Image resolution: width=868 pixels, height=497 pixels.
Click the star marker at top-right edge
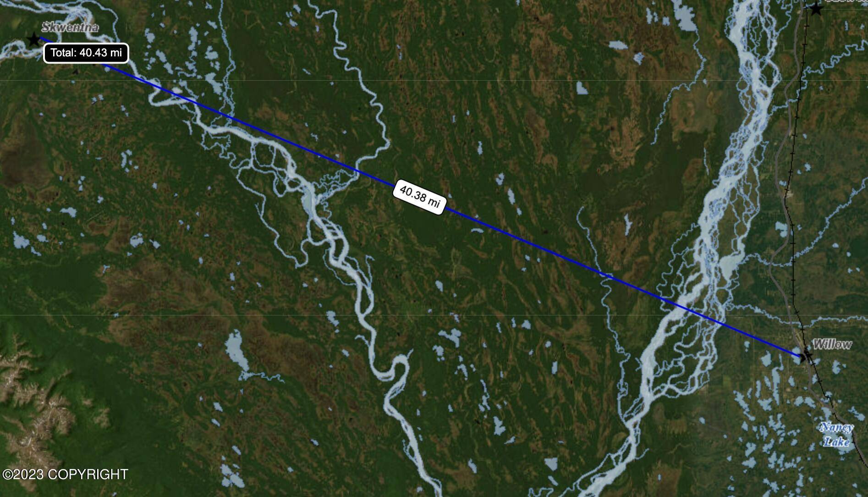click(x=816, y=8)
